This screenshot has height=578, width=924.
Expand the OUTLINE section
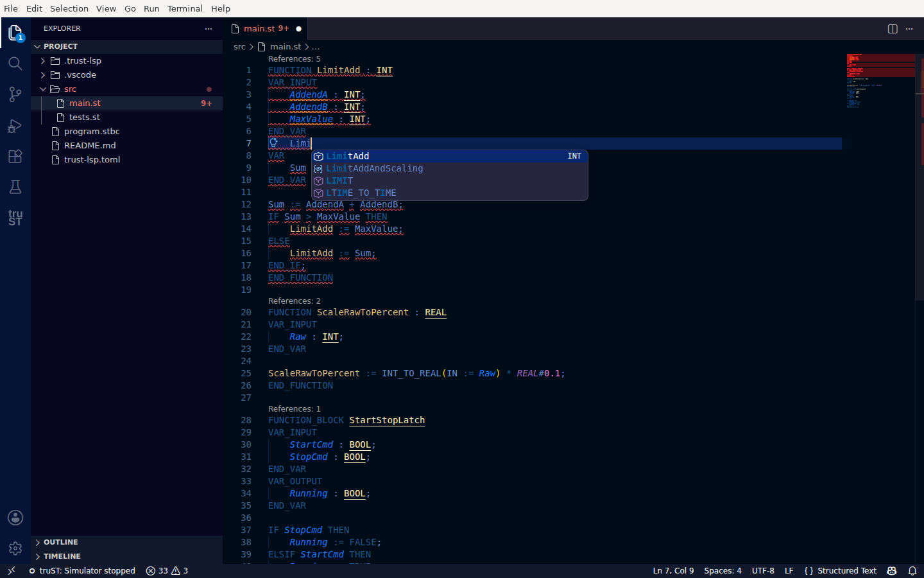pyautogui.click(x=126, y=542)
